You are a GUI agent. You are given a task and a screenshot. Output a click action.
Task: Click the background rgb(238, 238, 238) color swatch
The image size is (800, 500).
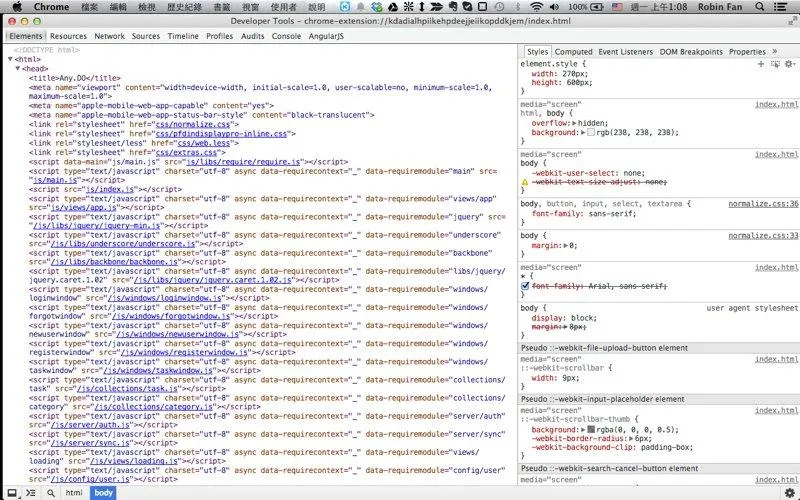pyautogui.click(x=591, y=132)
